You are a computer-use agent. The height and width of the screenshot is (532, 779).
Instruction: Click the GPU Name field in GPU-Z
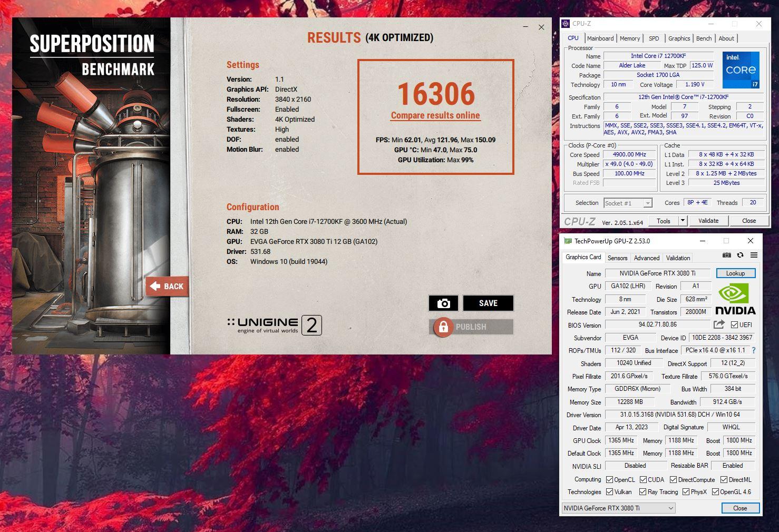657,273
